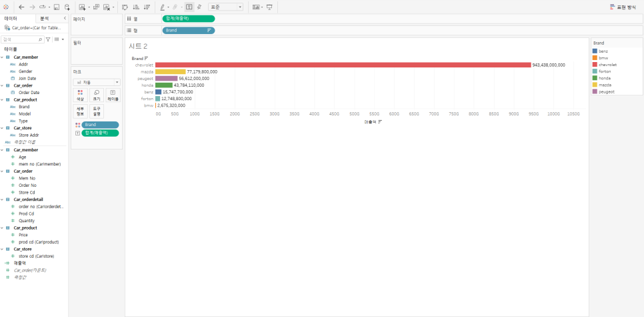This screenshot has height=317, width=644.
Task: Select the Car_order+ data source
Action: [34, 27]
